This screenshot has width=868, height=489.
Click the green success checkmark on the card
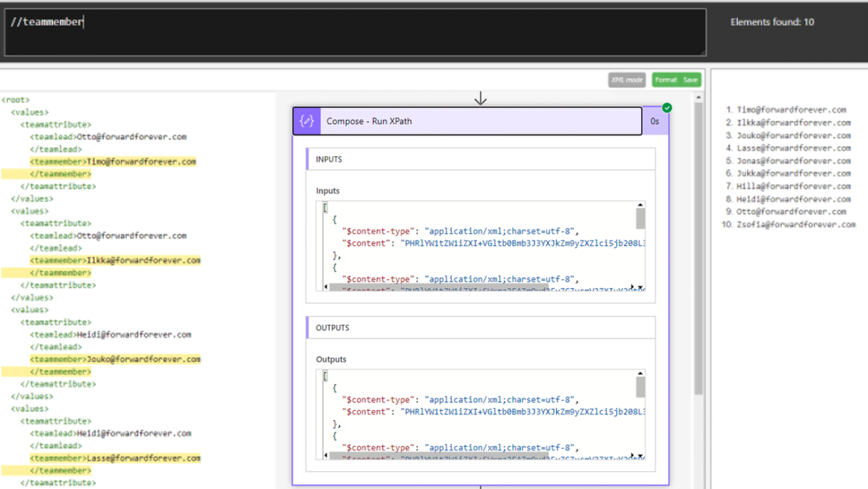pyautogui.click(x=666, y=107)
